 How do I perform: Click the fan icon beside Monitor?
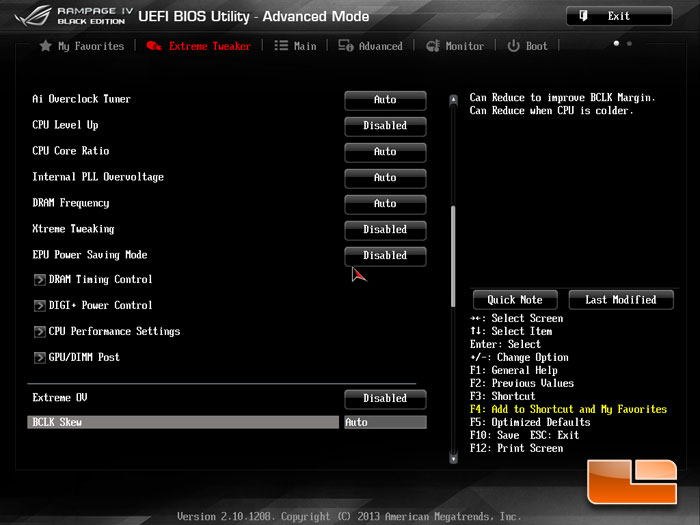[x=433, y=46]
